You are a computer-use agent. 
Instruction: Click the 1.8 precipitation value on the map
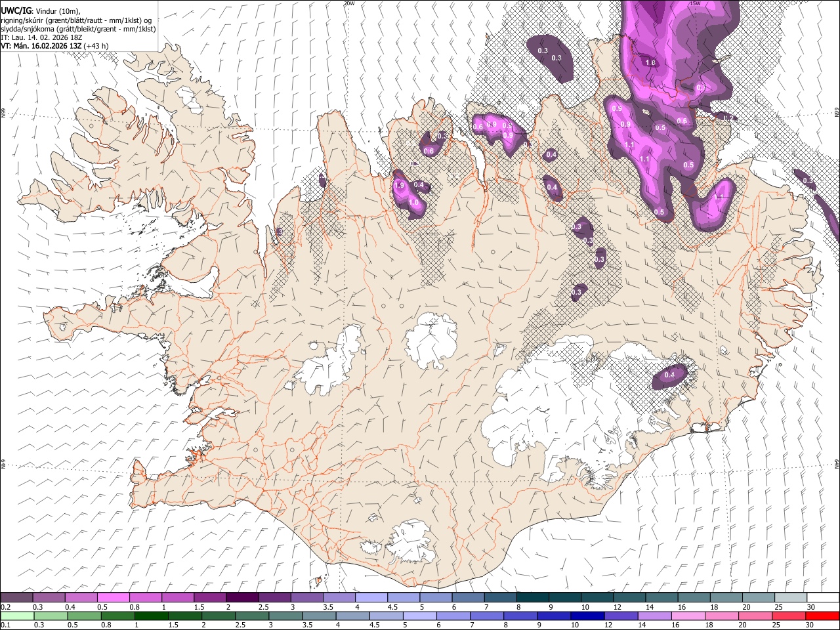click(650, 63)
